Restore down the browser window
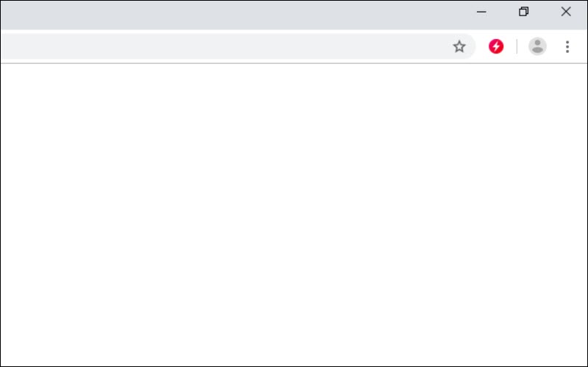The image size is (588, 367). [x=524, y=12]
